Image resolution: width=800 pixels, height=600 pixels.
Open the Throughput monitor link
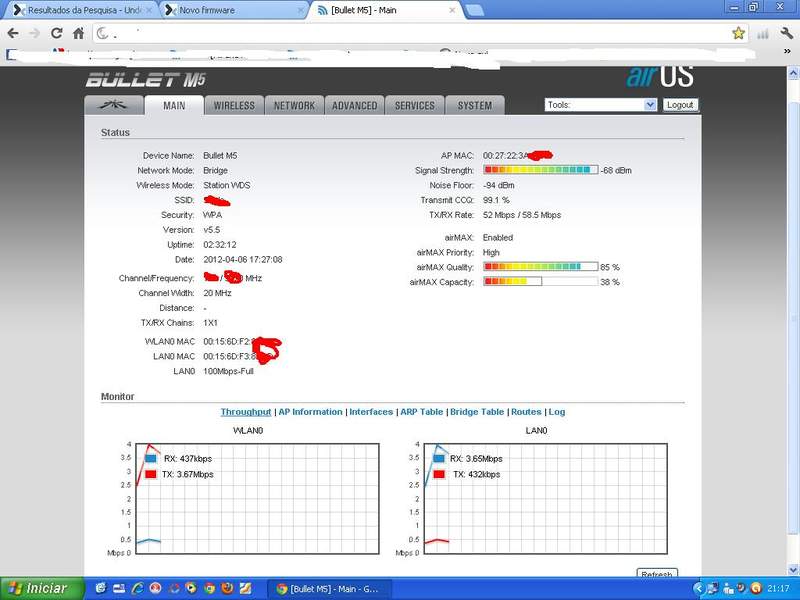click(246, 412)
